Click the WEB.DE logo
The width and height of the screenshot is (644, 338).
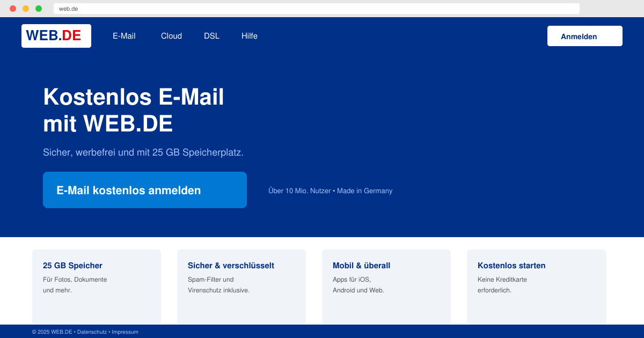56,36
